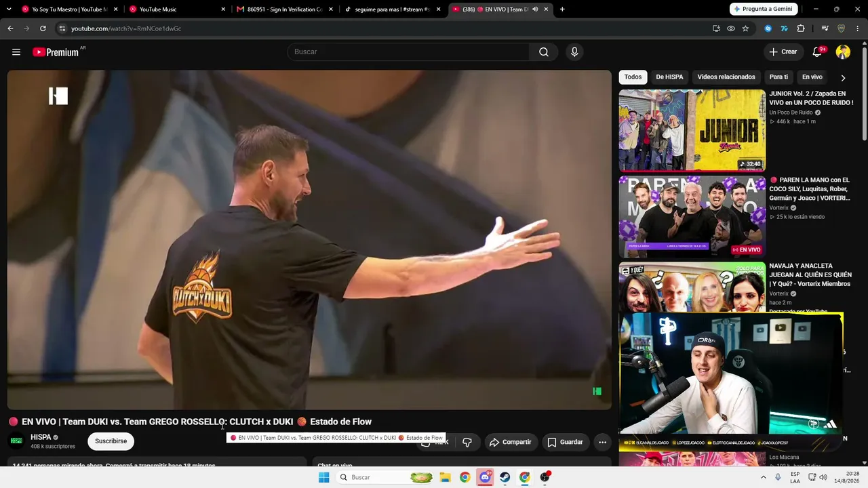Open Discord from the taskbar
Image resolution: width=868 pixels, height=488 pixels.
tap(485, 477)
